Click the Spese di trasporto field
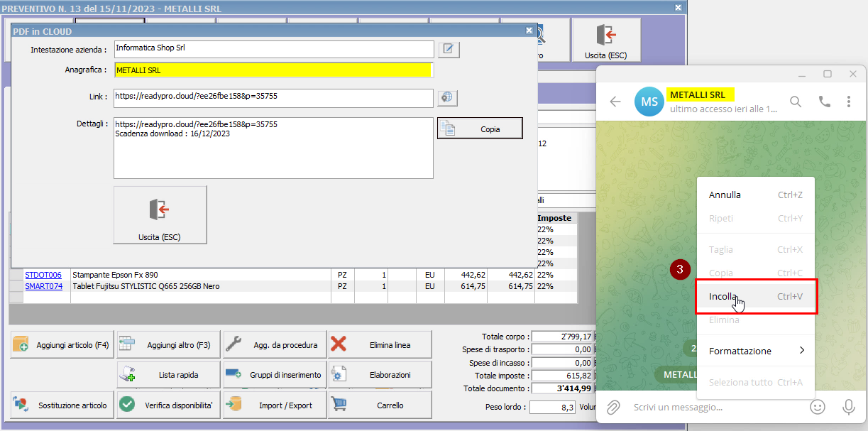868x431 pixels. (561, 349)
